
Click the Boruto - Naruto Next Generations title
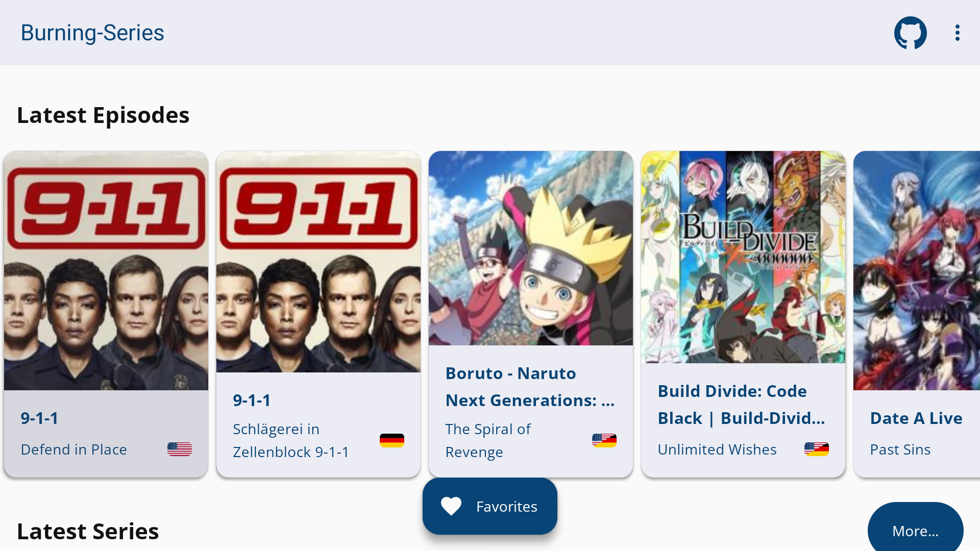(530, 387)
